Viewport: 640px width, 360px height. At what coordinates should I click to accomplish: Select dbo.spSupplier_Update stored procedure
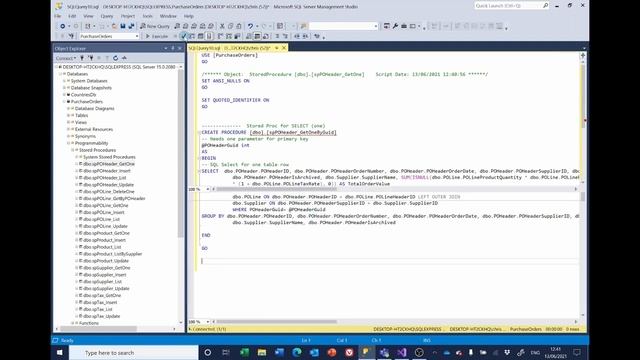pyautogui.click(x=106, y=289)
